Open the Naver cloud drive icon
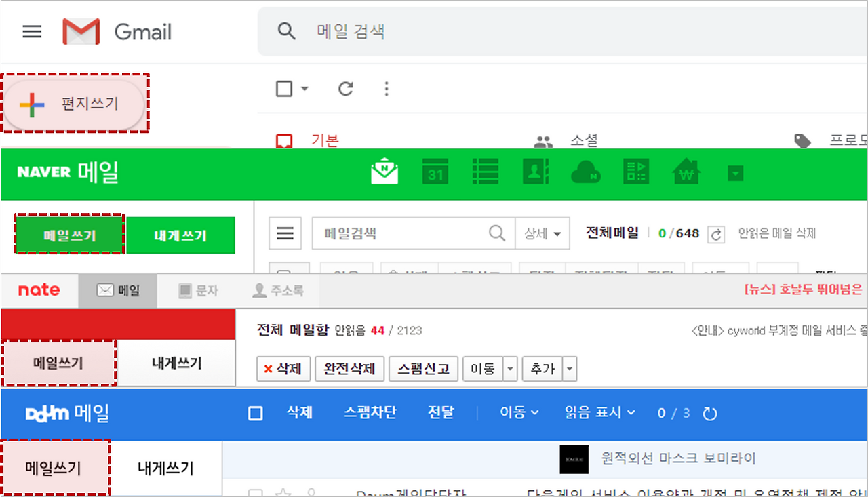 pyautogui.click(x=586, y=172)
